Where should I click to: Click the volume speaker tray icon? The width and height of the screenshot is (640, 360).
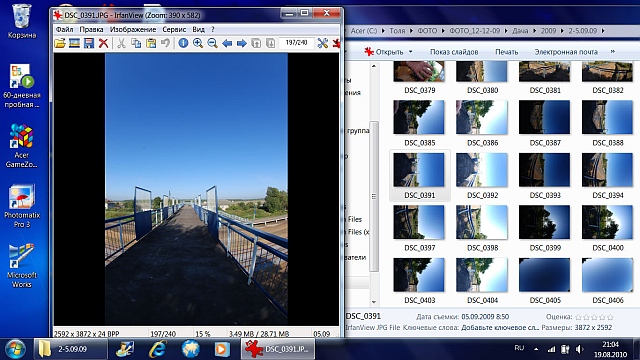(580, 349)
